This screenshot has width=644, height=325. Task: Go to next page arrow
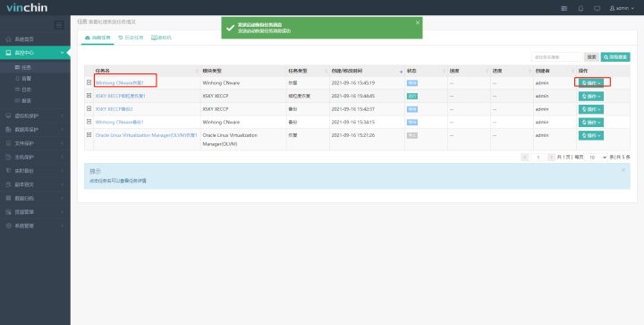pos(551,158)
